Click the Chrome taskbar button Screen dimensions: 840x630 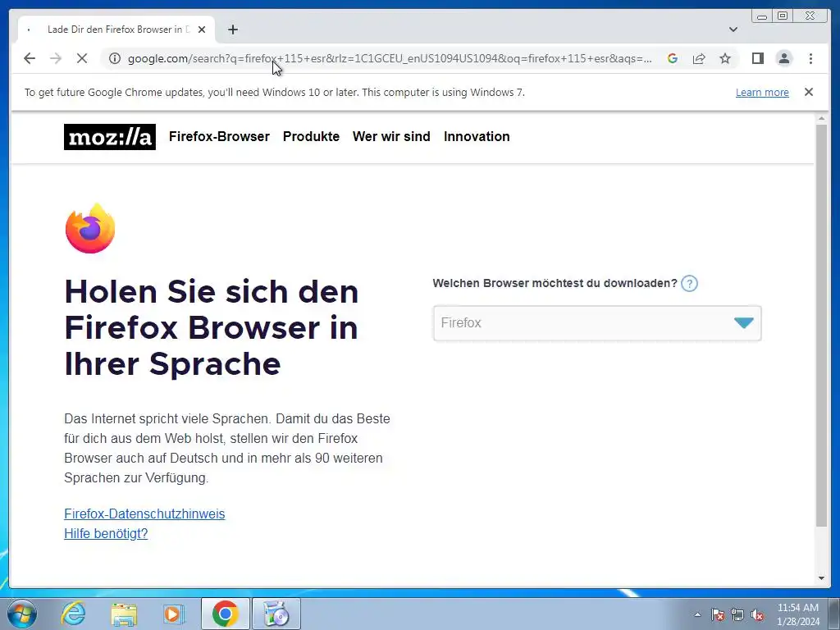[225, 614]
